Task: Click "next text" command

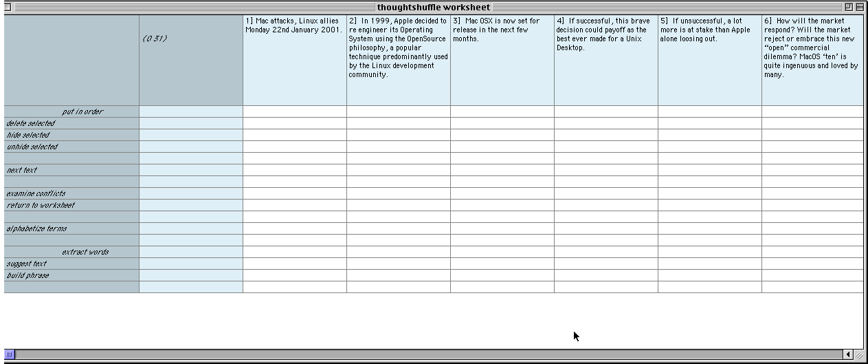Action: 22,170
